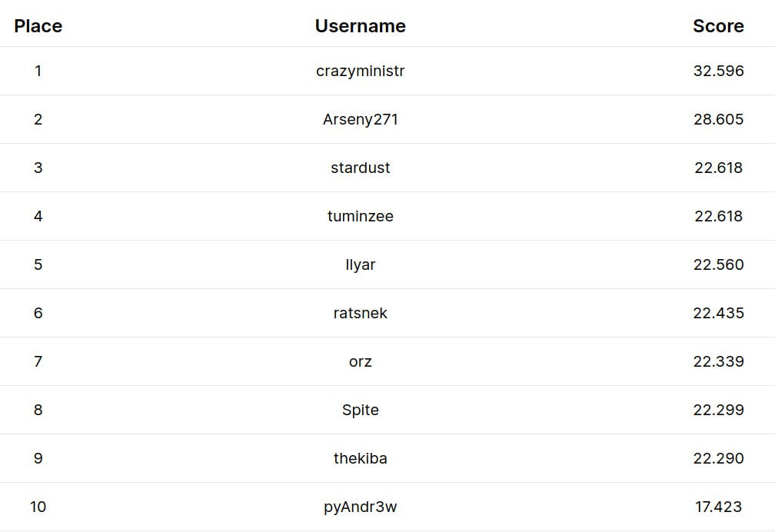Image resolution: width=775 pixels, height=532 pixels.
Task: Click on username ratsnek
Action: (360, 313)
